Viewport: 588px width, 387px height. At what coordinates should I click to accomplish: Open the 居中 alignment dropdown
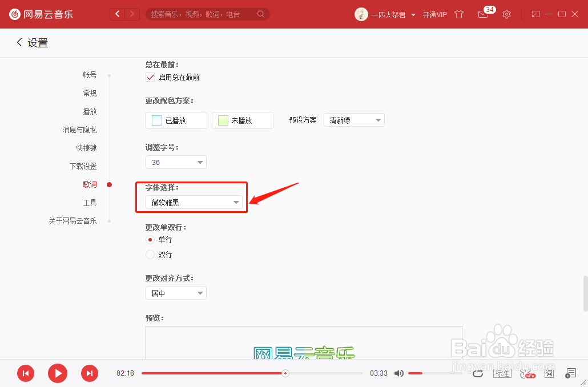click(x=176, y=293)
